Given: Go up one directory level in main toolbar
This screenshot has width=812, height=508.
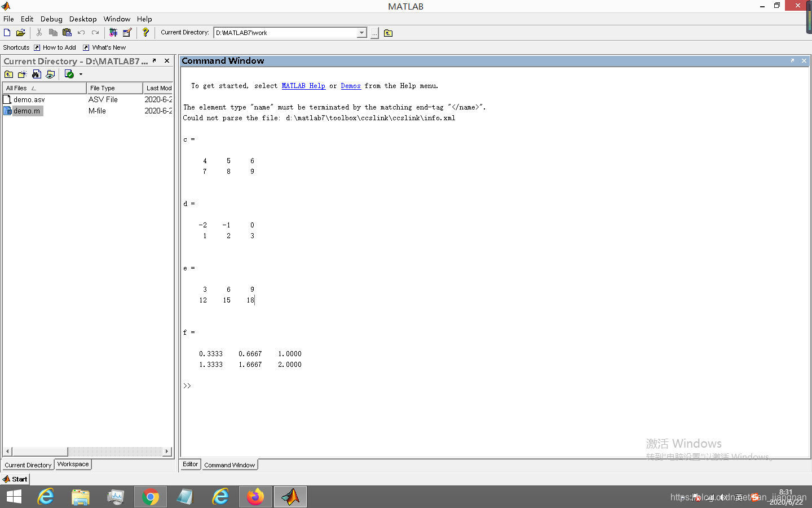Looking at the screenshot, I should (x=388, y=33).
